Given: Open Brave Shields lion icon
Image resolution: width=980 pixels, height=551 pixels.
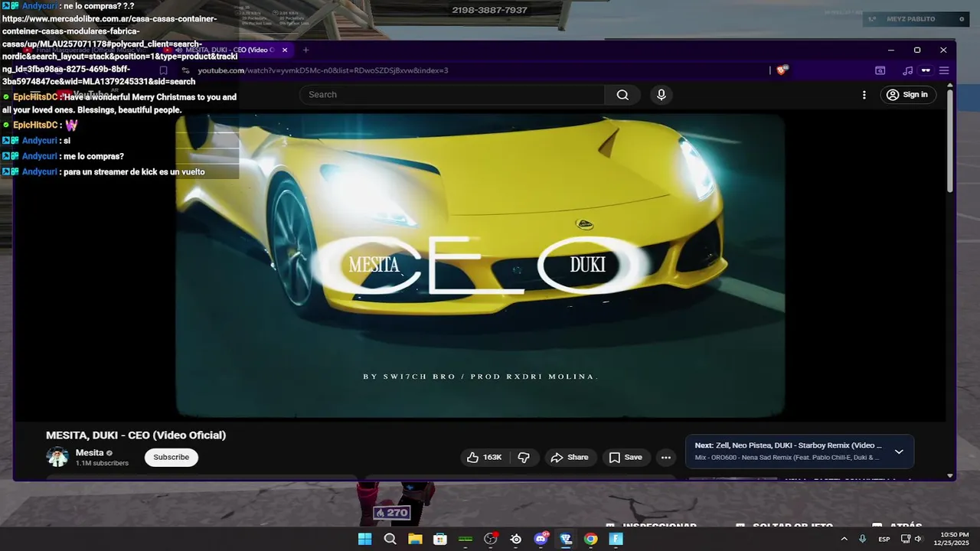Looking at the screenshot, I should tap(782, 70).
